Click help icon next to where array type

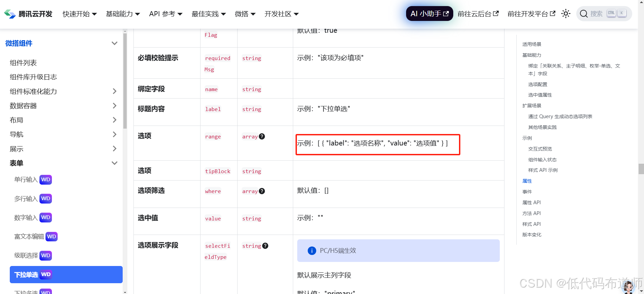pos(262,191)
